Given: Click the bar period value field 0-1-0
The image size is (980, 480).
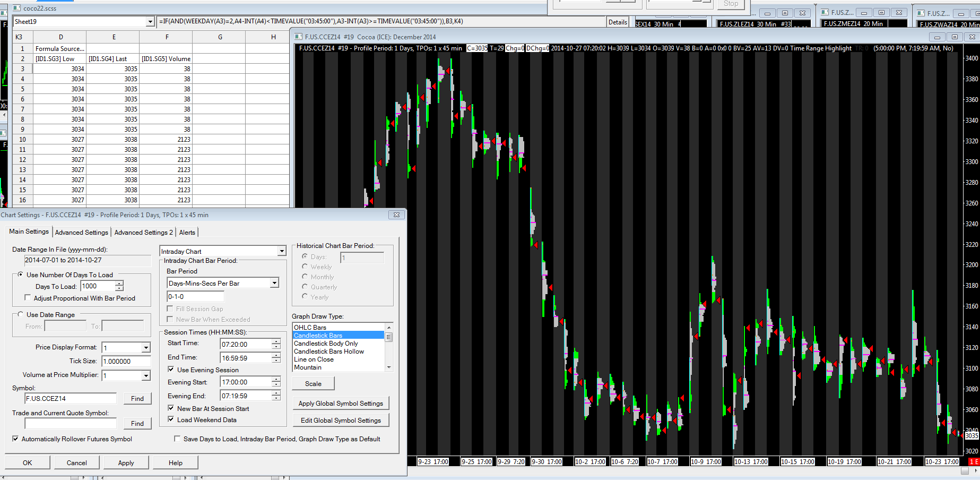Looking at the screenshot, I should point(196,297).
